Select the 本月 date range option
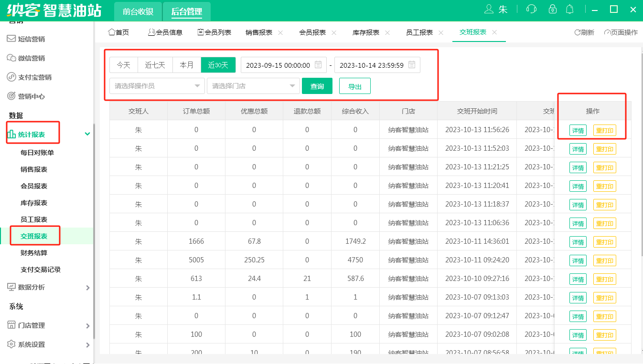Image resolution: width=643 pixels, height=364 pixels. (x=187, y=65)
